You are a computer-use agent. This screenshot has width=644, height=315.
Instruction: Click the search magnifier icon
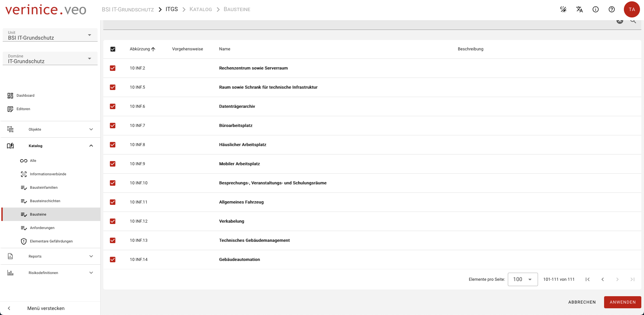click(x=633, y=21)
